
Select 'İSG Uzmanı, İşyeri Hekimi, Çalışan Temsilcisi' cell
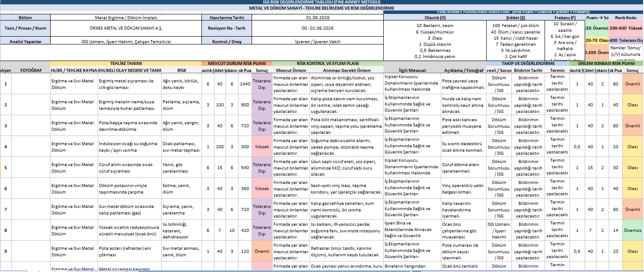click(126, 41)
